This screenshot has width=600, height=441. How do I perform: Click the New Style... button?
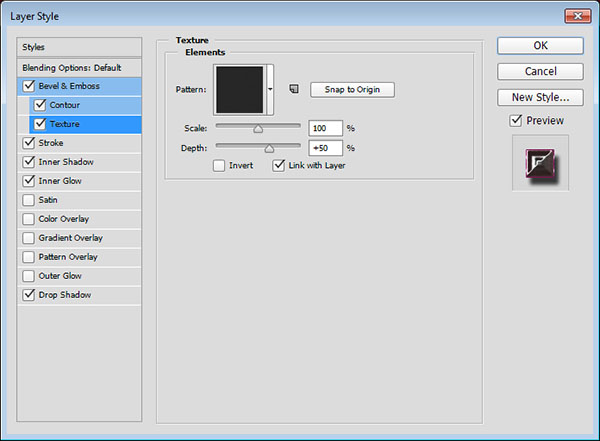(540, 97)
